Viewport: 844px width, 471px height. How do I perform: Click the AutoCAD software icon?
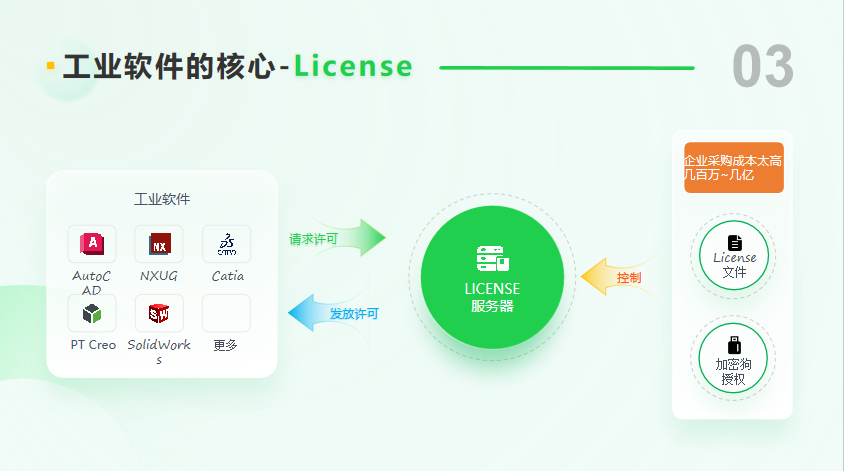(92, 243)
